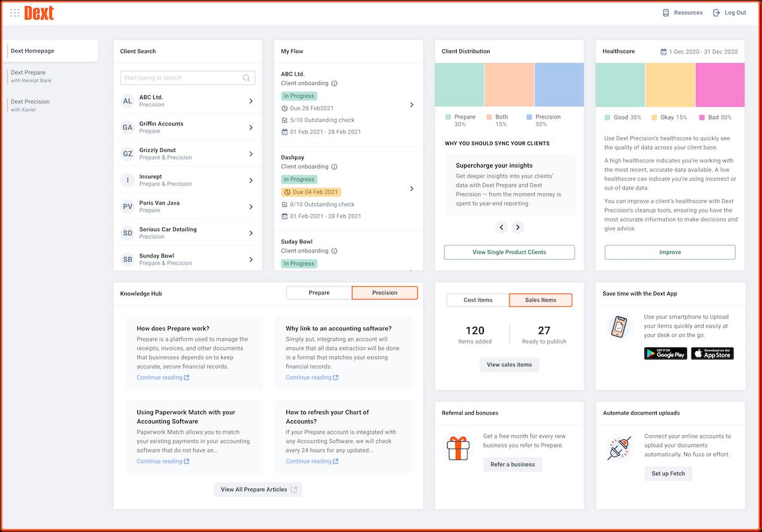
Task: Continue reading How does Prepare work
Action: [163, 378]
